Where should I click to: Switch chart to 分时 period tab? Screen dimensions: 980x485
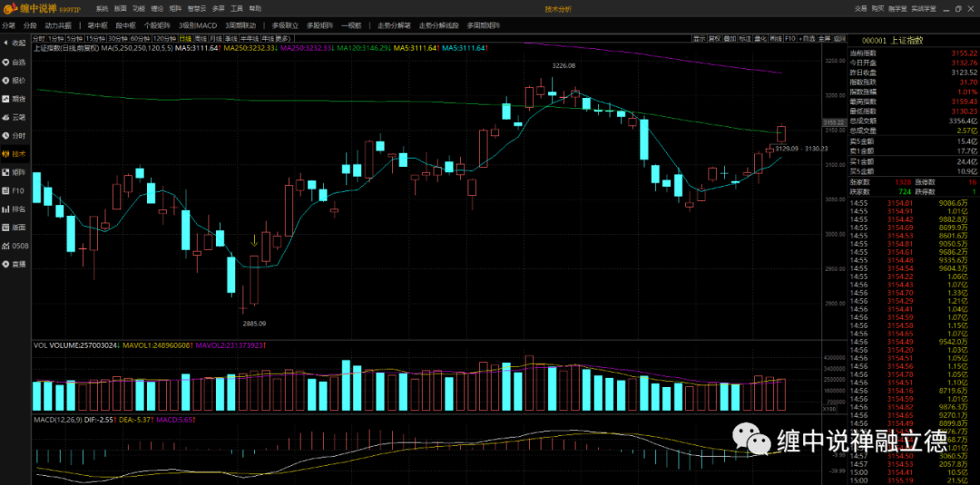(x=39, y=39)
